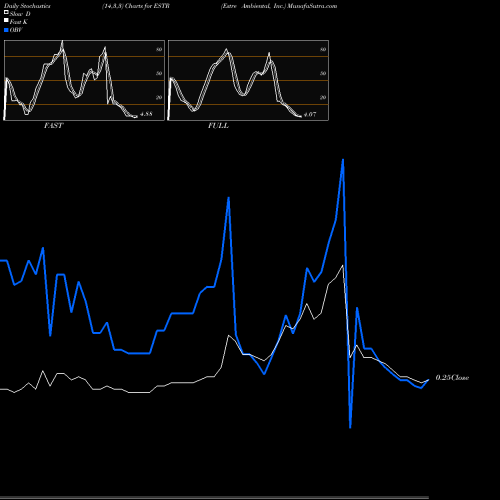Click the '(14,3,3) Charts for ESTR' heading

136,6
